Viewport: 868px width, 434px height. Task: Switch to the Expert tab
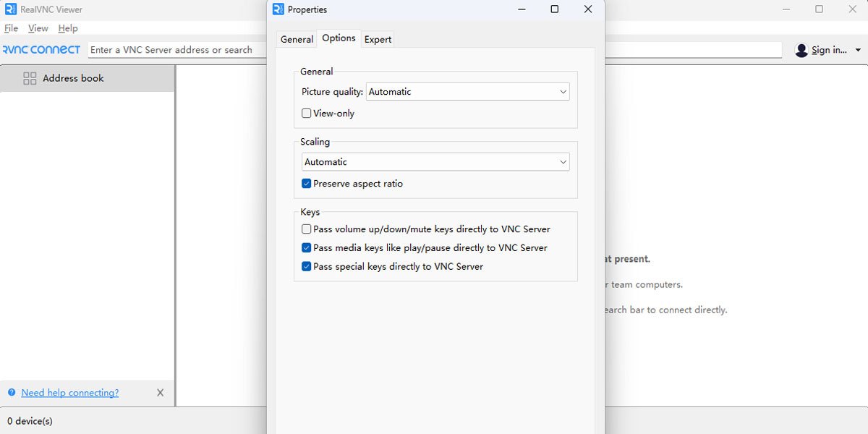pos(378,39)
